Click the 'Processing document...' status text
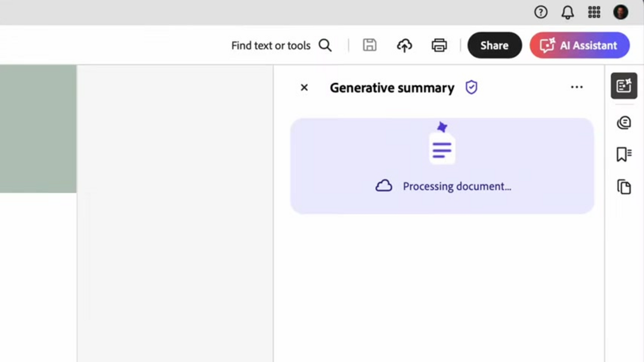Image resolution: width=644 pixels, height=362 pixels. [457, 186]
